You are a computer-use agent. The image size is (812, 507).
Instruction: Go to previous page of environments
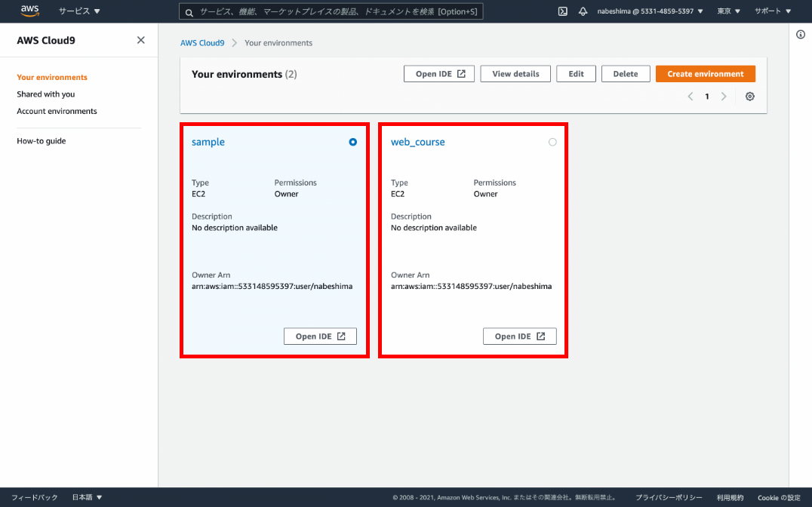pyautogui.click(x=691, y=97)
